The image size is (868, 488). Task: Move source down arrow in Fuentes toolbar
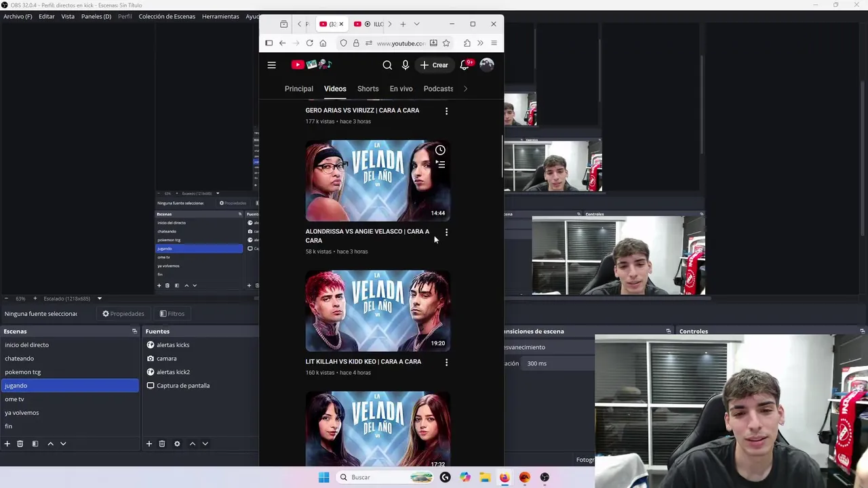coord(205,444)
